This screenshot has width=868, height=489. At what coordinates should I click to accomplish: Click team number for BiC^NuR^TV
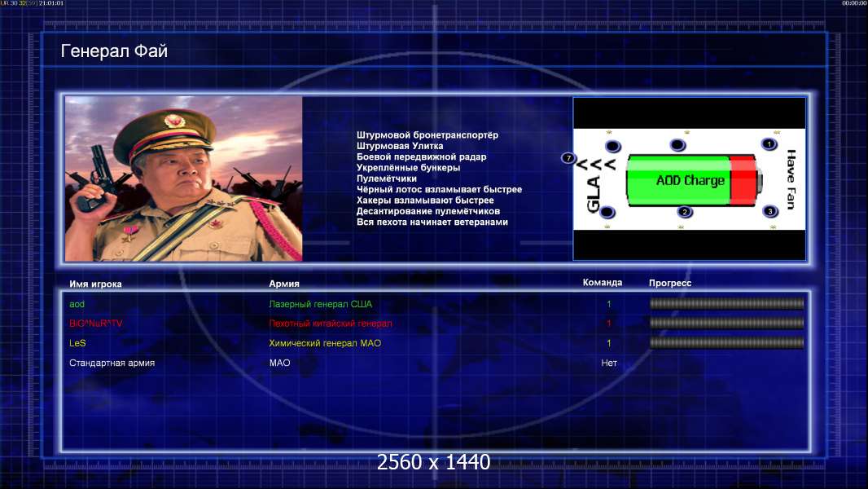click(x=609, y=324)
